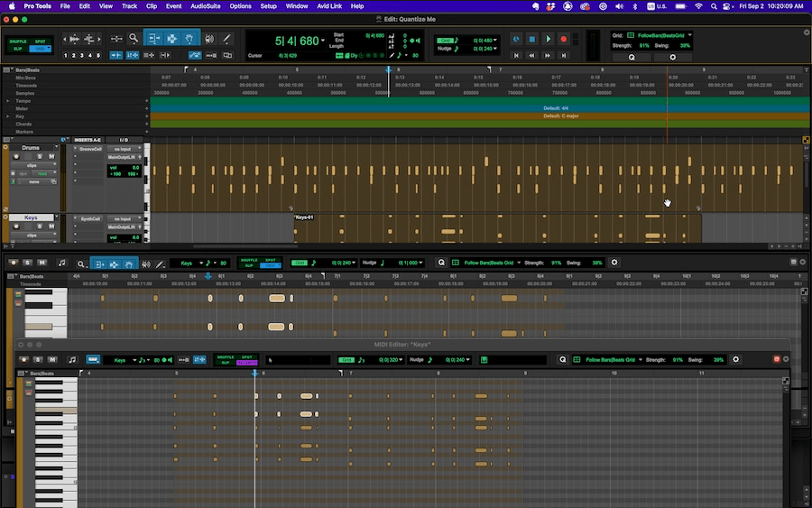Open the Clip menu
Image resolution: width=812 pixels, height=508 pixels.
[x=152, y=6]
